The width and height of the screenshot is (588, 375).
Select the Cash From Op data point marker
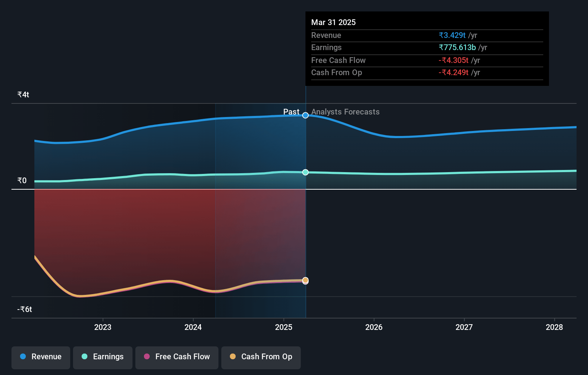pyautogui.click(x=305, y=280)
